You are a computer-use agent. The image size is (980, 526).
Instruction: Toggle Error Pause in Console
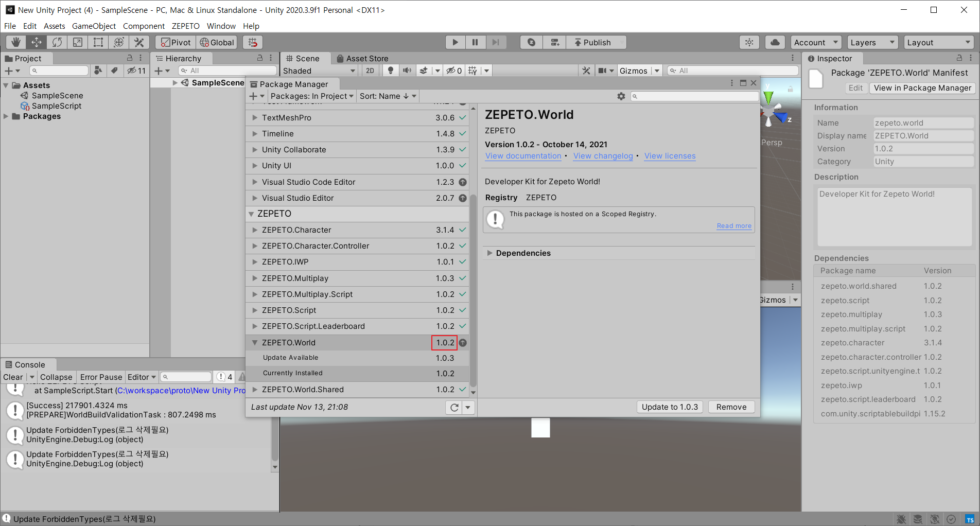(101, 377)
